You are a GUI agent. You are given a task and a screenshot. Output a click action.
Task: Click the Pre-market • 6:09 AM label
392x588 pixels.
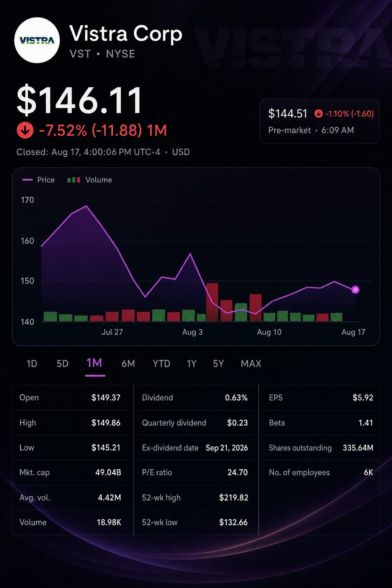[311, 130]
